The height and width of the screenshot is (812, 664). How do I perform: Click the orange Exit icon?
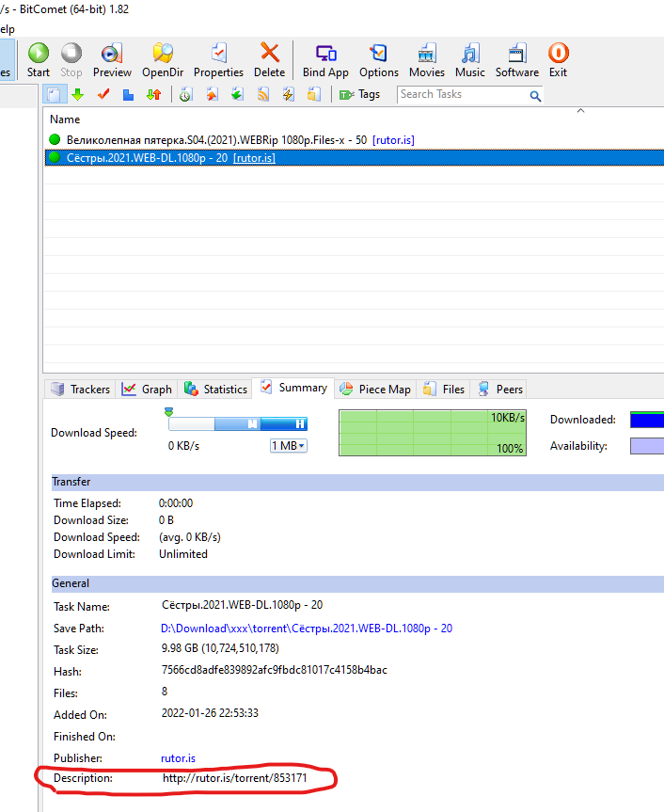click(558, 53)
